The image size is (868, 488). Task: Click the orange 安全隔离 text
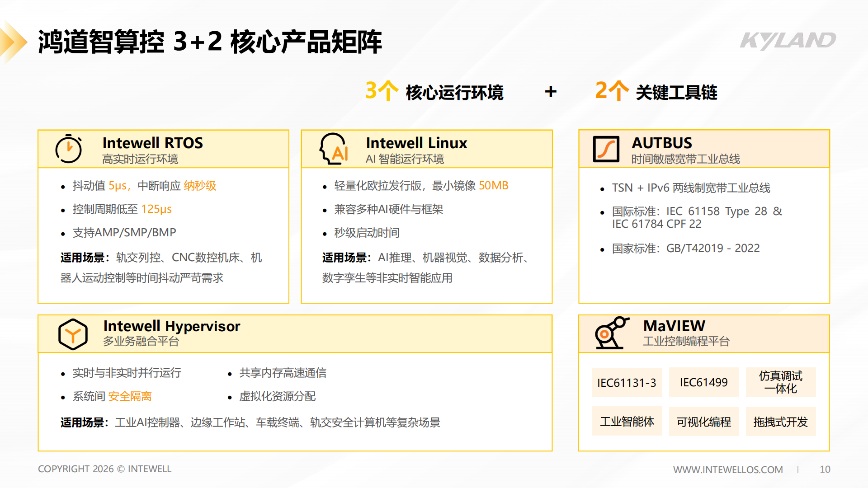pos(130,396)
